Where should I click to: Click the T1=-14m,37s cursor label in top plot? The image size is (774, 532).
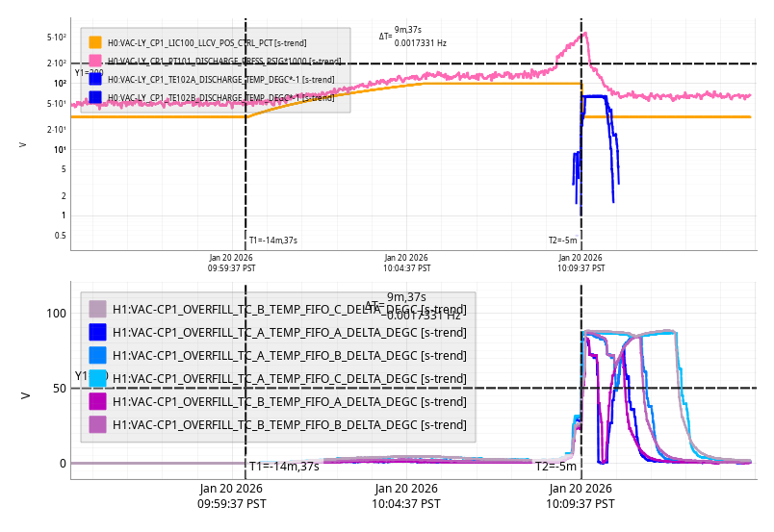click(x=273, y=241)
